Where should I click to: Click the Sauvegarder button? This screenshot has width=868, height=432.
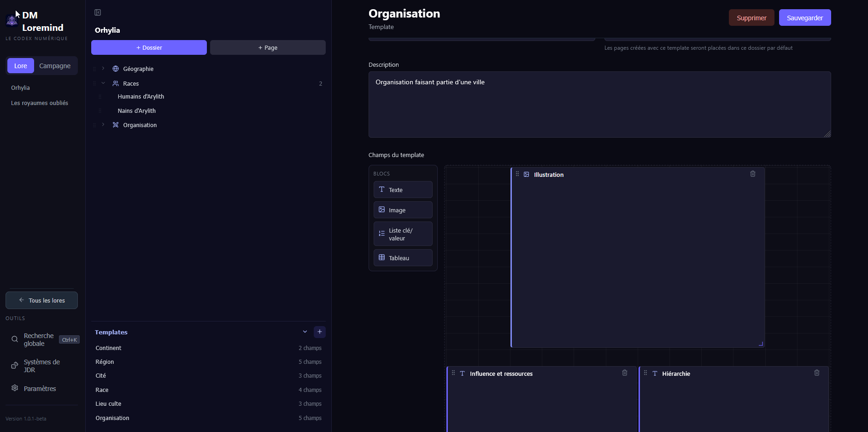[805, 18]
